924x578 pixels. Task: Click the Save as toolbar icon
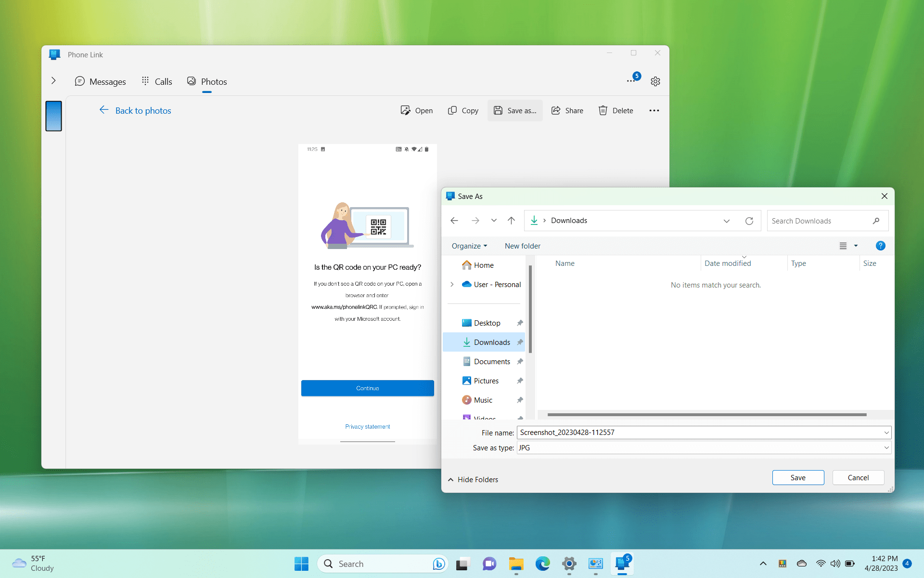click(x=498, y=110)
